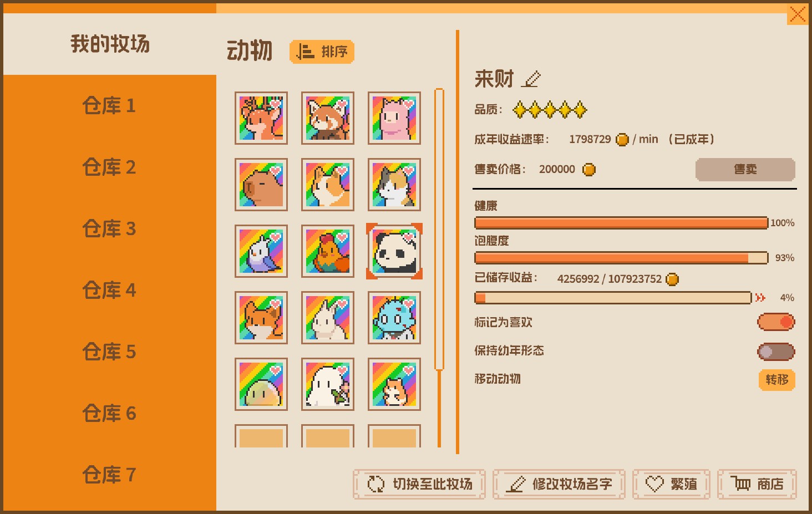Click the red arrows beside stored earnings bar
Image resolution: width=812 pixels, height=514 pixels.
[x=760, y=298]
